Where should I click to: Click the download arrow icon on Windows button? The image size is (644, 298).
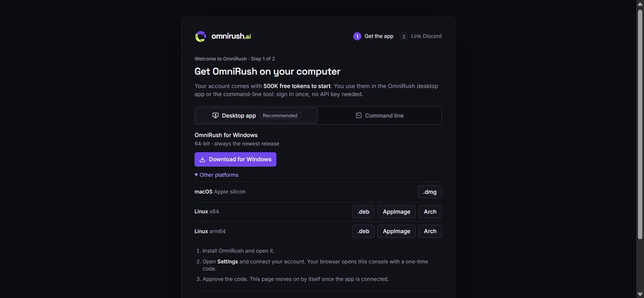[x=202, y=159]
